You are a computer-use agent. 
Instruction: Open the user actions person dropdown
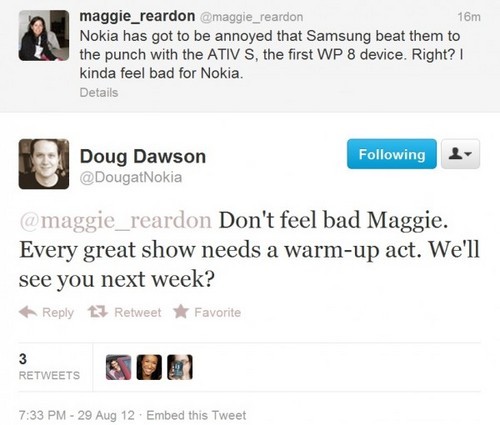coord(460,154)
